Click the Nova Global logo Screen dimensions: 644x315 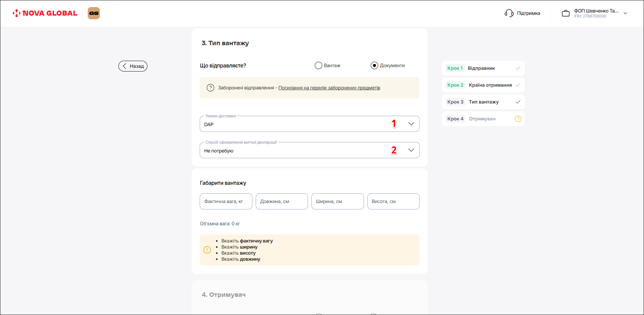[x=45, y=13]
